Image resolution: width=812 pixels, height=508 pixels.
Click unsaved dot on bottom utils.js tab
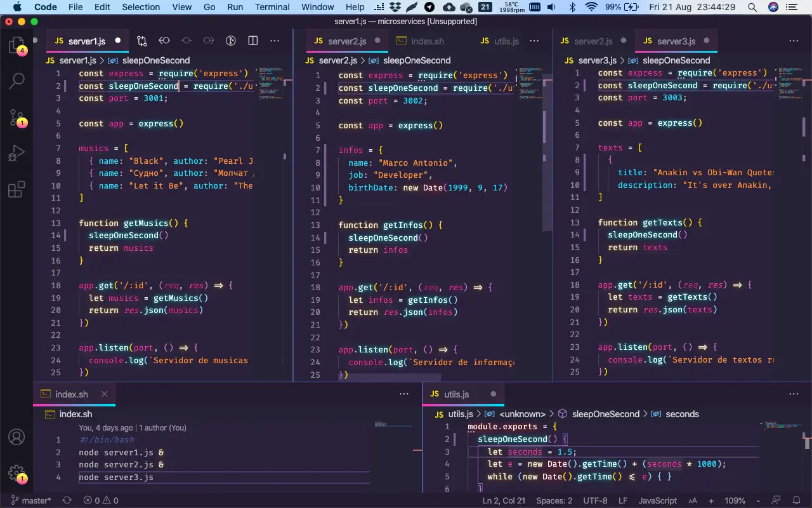493,394
